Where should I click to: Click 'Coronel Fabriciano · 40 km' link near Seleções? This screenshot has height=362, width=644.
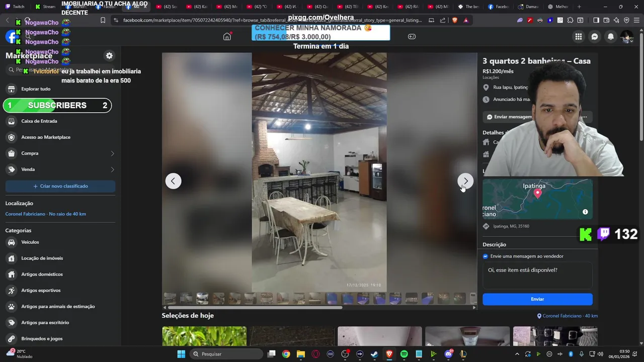tap(568, 316)
